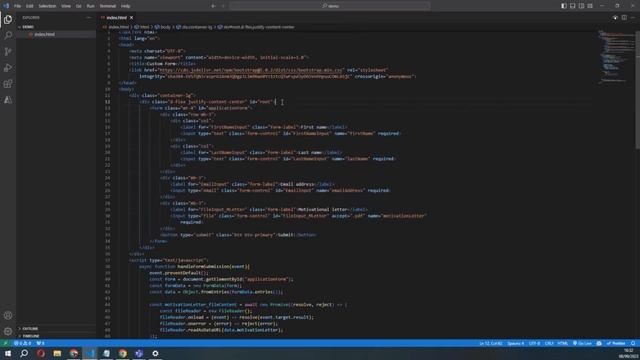Change CRLF end of line sequence

tap(549, 343)
